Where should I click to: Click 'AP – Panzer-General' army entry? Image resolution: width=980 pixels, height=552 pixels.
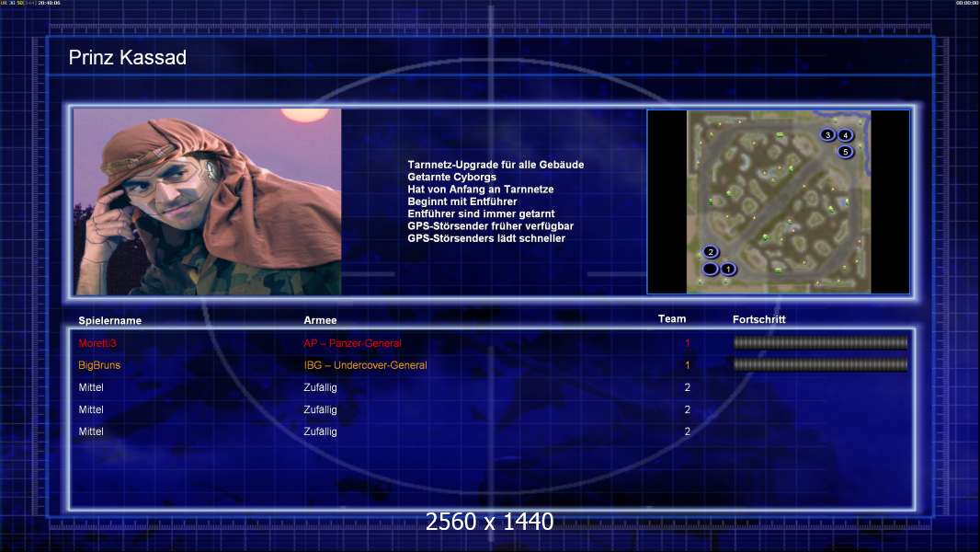click(352, 343)
